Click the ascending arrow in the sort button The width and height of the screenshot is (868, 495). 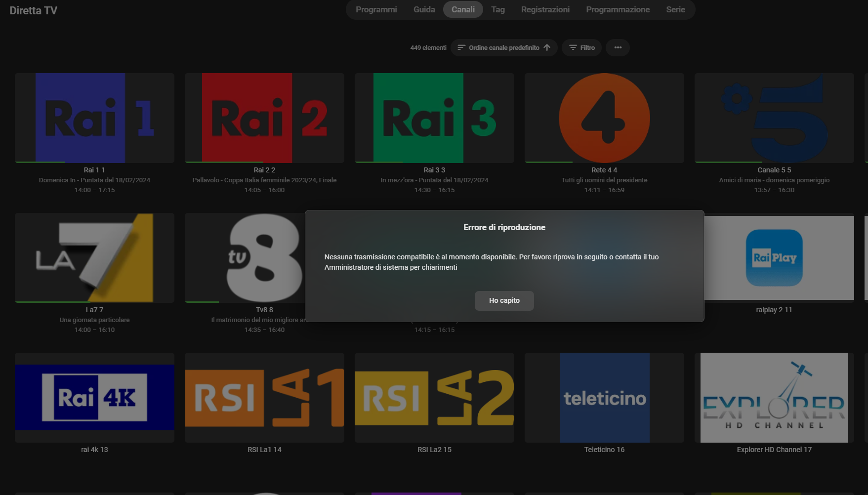pos(547,47)
